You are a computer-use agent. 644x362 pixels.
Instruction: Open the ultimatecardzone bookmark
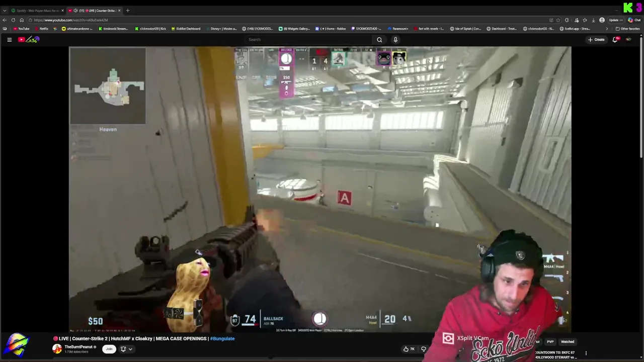tap(77, 29)
